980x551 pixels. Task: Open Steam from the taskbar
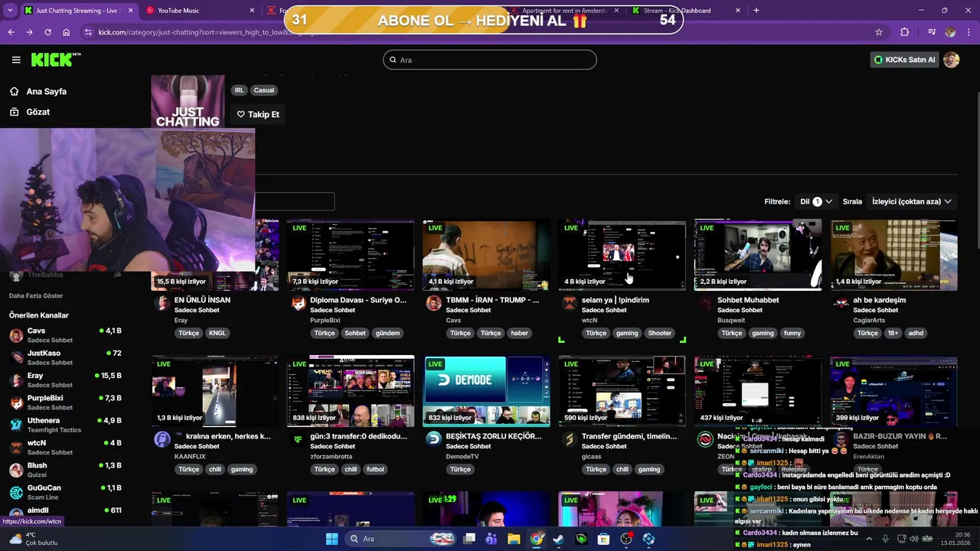559,539
